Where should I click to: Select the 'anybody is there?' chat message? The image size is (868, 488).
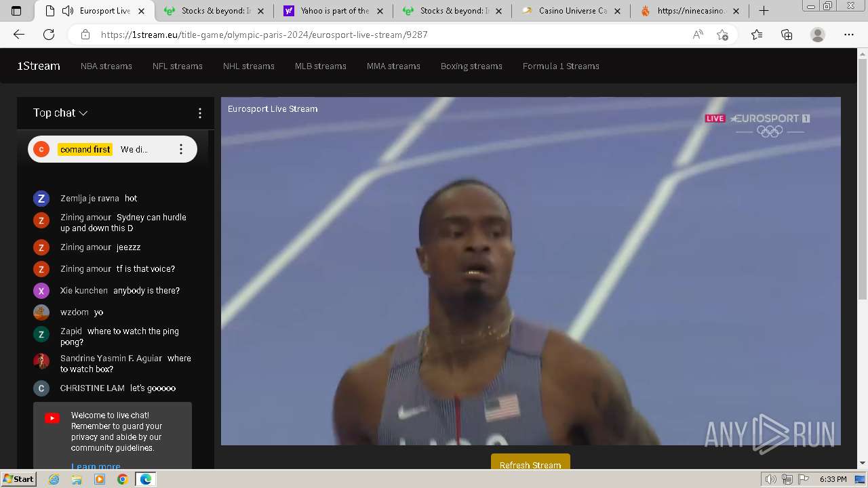146,291
